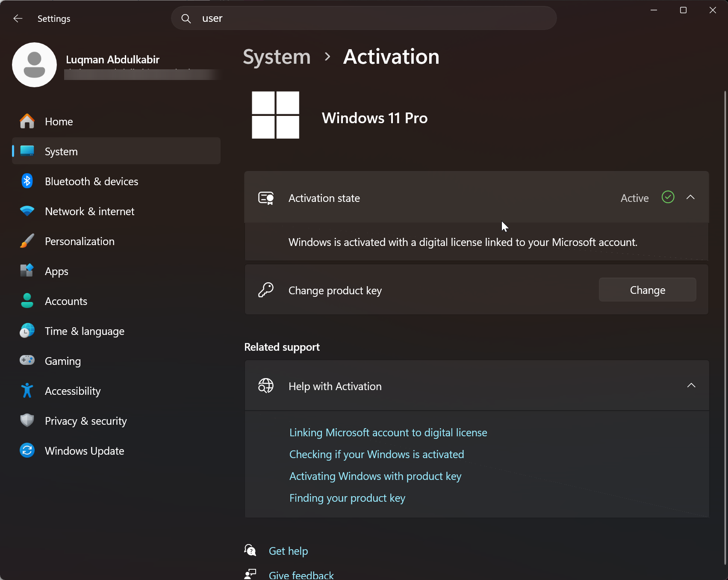Click the Luqman Abdulkabir account name
728x580 pixels.
coord(112,59)
